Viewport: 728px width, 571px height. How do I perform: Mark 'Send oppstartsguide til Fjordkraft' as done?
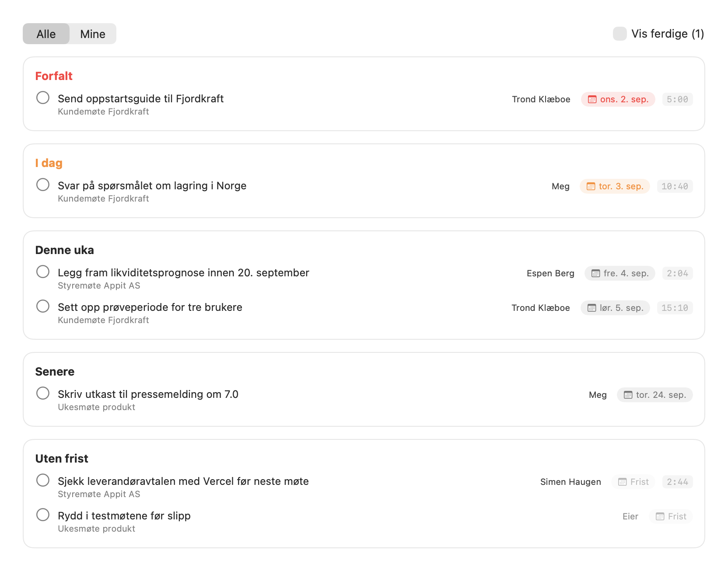(43, 97)
